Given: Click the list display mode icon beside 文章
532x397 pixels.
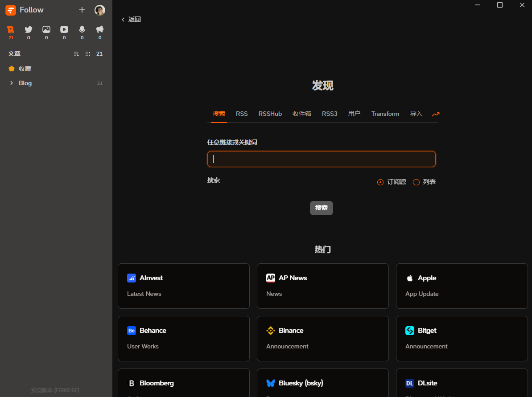Looking at the screenshot, I should [87, 53].
